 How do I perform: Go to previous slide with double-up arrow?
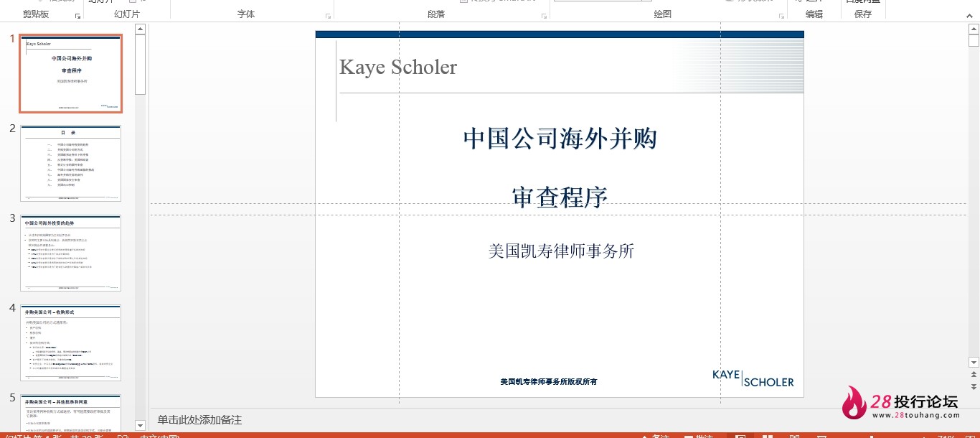(x=974, y=375)
